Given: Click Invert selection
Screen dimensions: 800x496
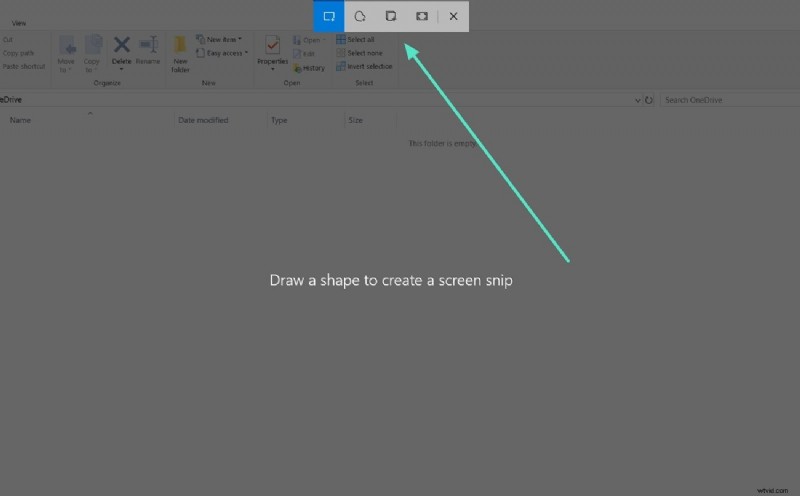Looking at the screenshot, I should pos(364,66).
